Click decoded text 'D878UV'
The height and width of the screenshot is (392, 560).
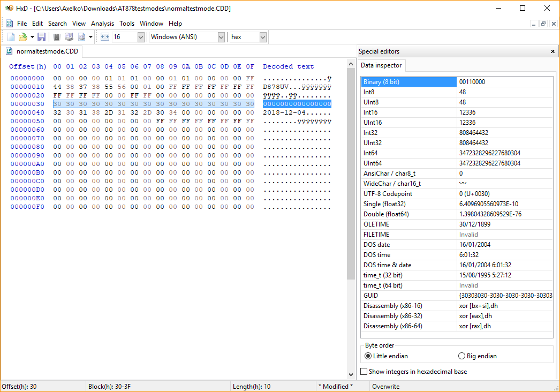276,87
